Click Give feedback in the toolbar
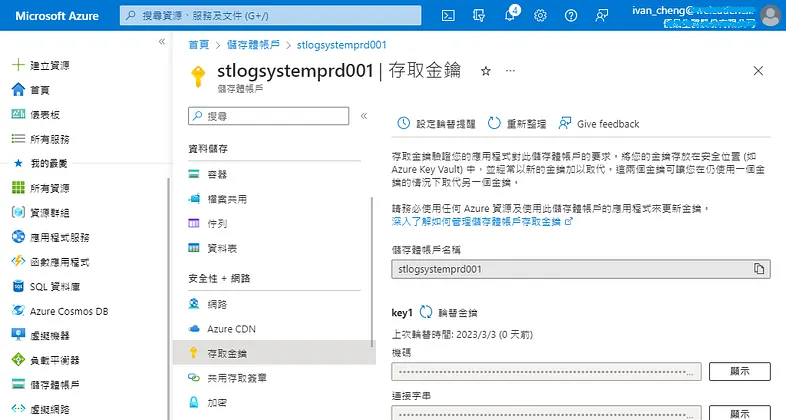Screen dimensions: 786x420 (599, 123)
